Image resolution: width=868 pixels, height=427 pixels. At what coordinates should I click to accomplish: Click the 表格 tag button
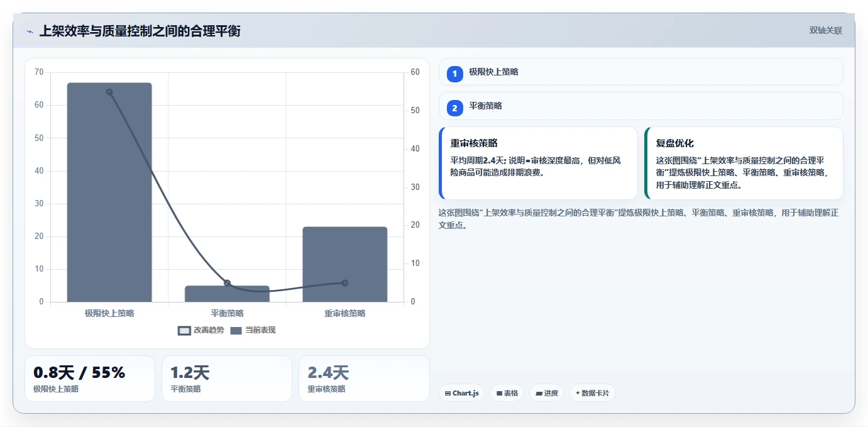click(x=507, y=393)
